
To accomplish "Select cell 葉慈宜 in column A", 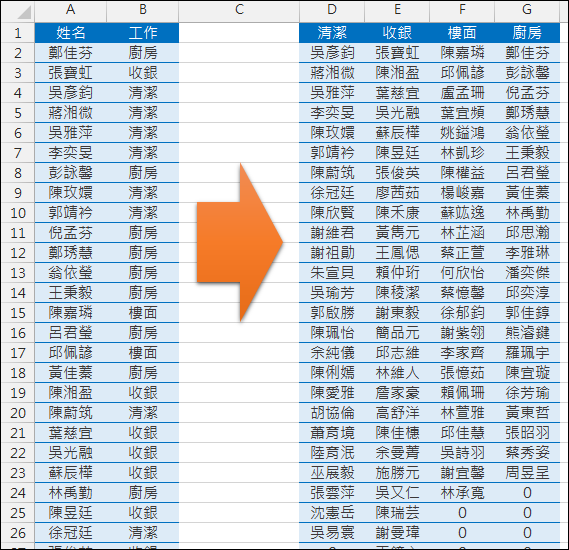I will 71,433.
